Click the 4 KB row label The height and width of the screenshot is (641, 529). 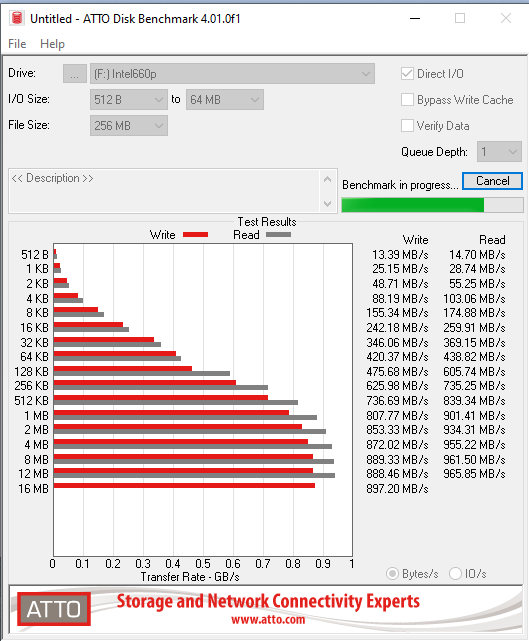click(x=38, y=298)
